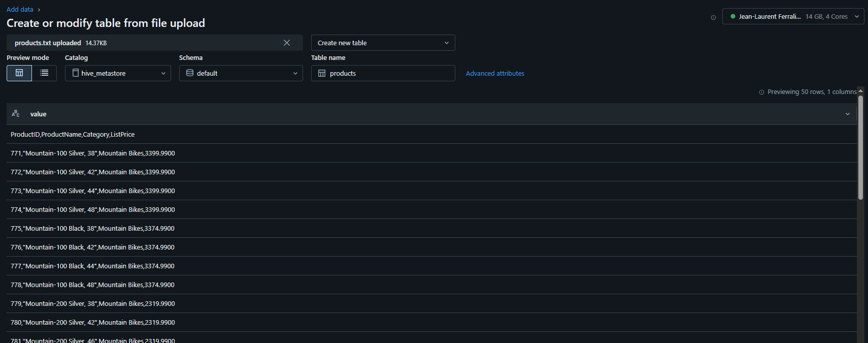Select row 774 Mountain-100 Silver, 48

(431, 209)
